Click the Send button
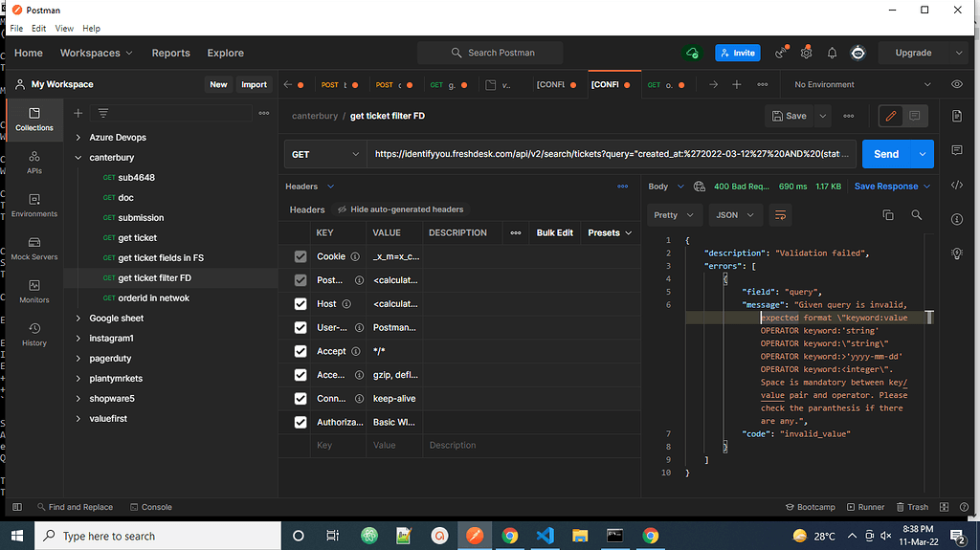This screenshot has height=550, width=980. coord(886,154)
